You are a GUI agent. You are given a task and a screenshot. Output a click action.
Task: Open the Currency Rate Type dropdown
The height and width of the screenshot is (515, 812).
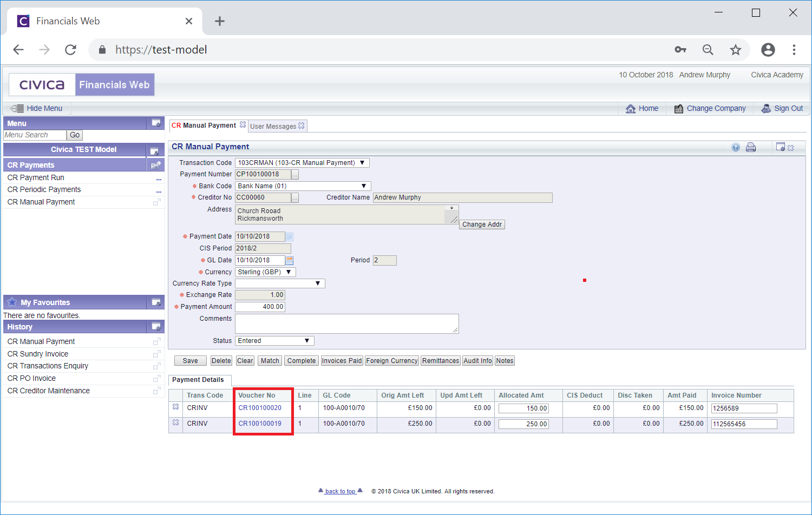click(318, 283)
